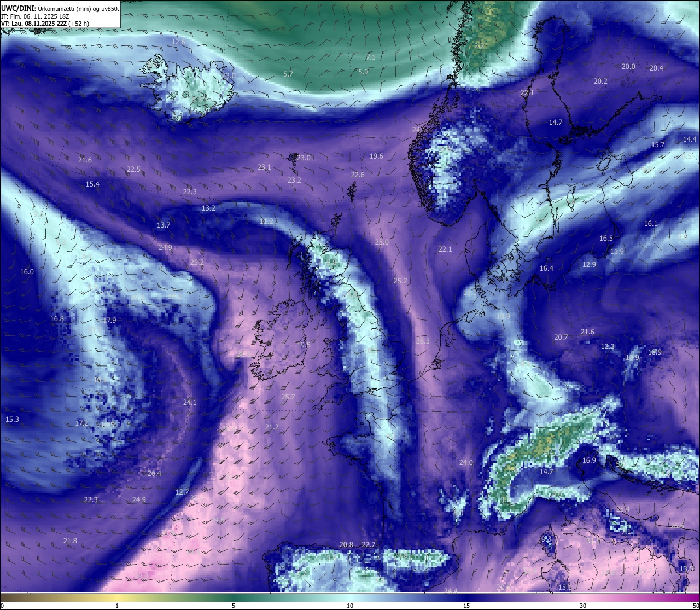Click the colour scale tick label 5
Viewport: 700px width, 610px height.
(234, 606)
